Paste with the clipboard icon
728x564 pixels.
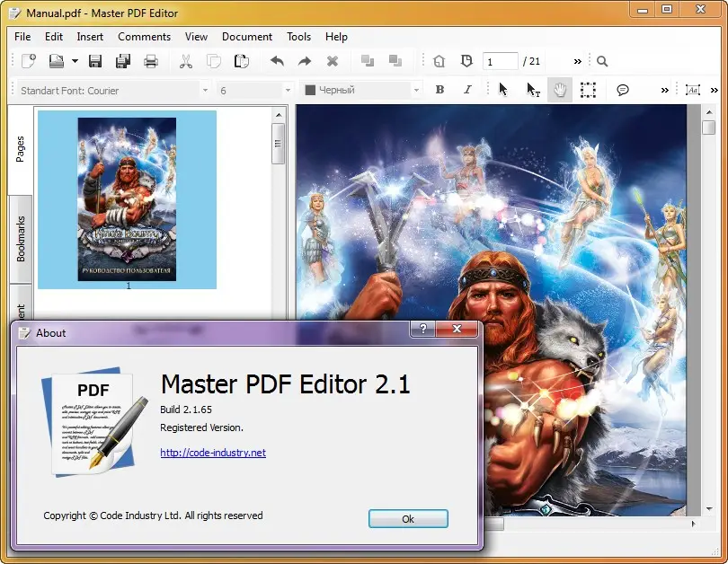pos(242,61)
